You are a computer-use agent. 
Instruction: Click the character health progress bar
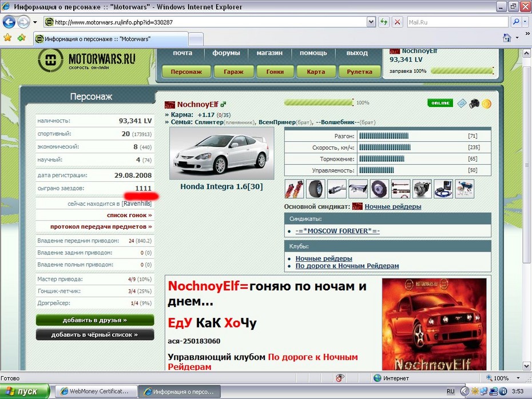[x=319, y=102]
